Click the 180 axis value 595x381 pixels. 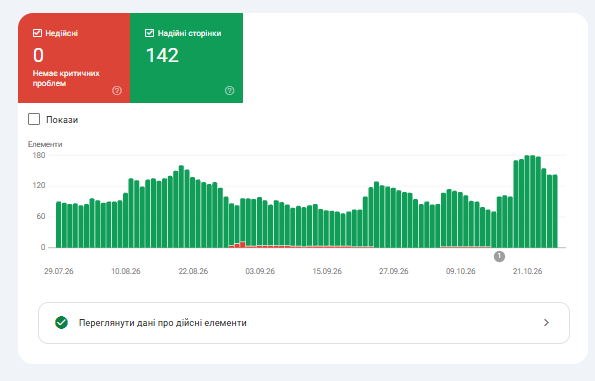click(39, 155)
